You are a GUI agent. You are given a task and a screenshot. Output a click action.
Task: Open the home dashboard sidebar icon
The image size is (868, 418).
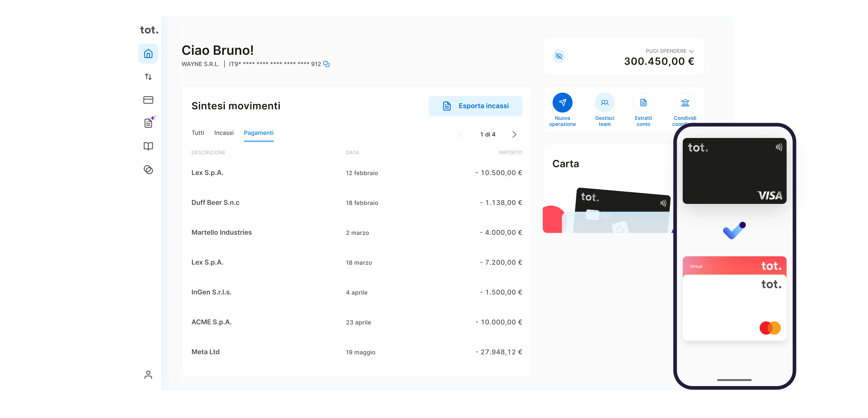[148, 54]
